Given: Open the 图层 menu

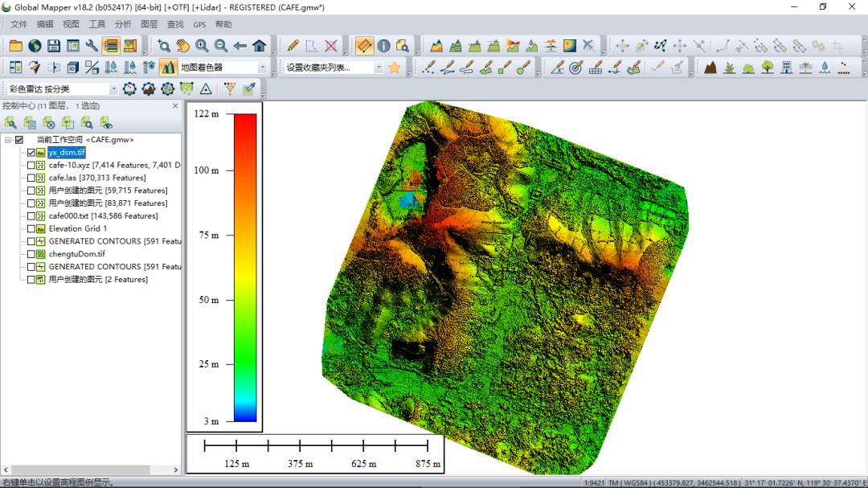Looking at the screenshot, I should pyautogui.click(x=149, y=25).
